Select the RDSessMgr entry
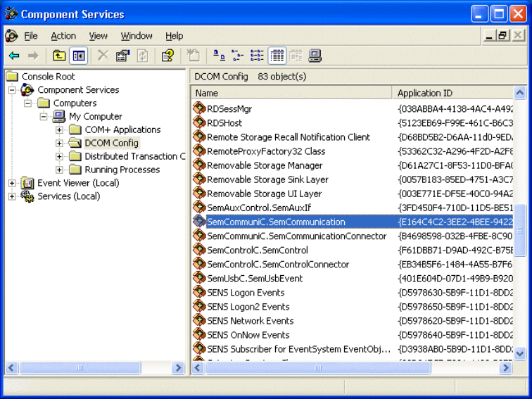The height and width of the screenshot is (399, 532). coord(229,109)
